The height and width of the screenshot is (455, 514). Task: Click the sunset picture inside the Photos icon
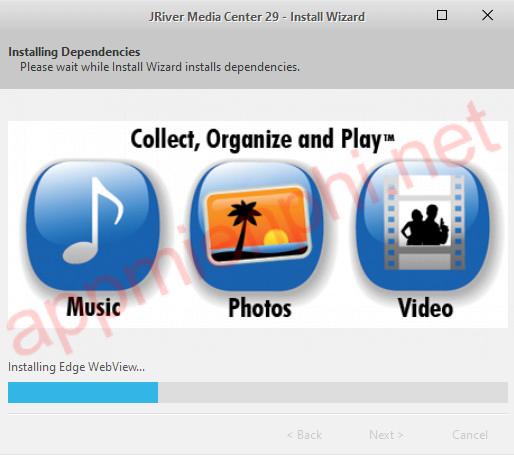point(257,225)
